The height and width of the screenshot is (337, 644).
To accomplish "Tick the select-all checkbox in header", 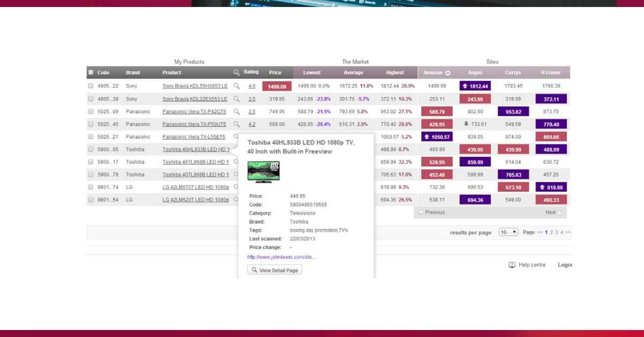I will [x=91, y=72].
